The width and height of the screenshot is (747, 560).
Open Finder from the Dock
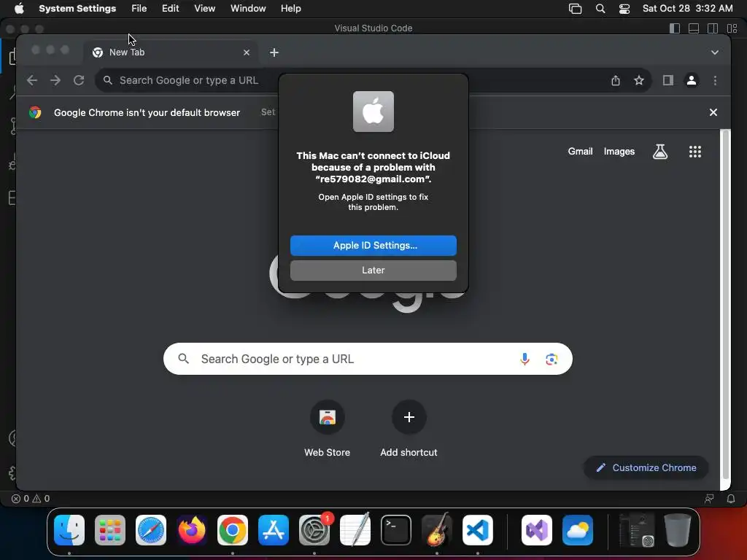click(x=69, y=530)
